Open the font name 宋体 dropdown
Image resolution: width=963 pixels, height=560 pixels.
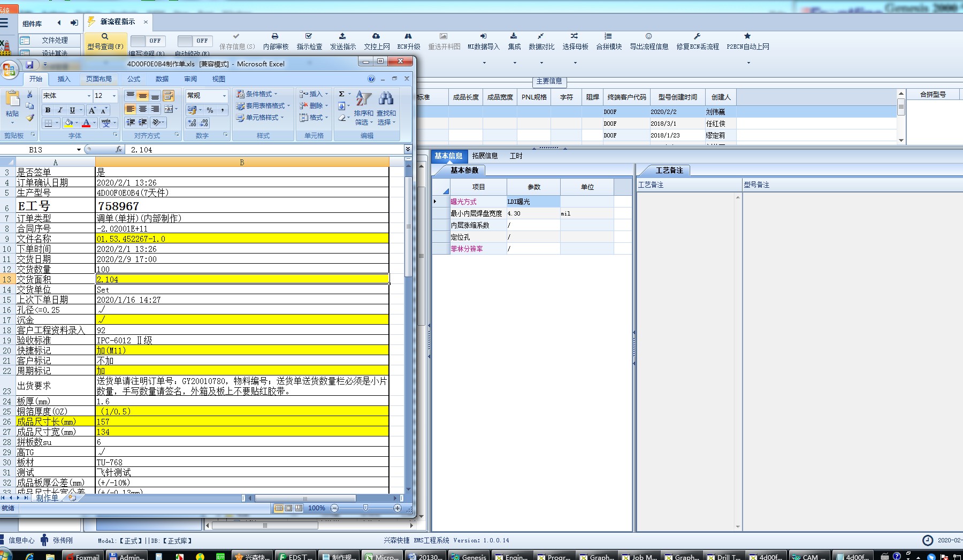tap(89, 96)
